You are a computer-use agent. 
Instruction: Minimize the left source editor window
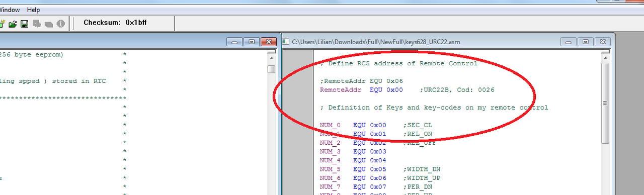[x=234, y=42]
